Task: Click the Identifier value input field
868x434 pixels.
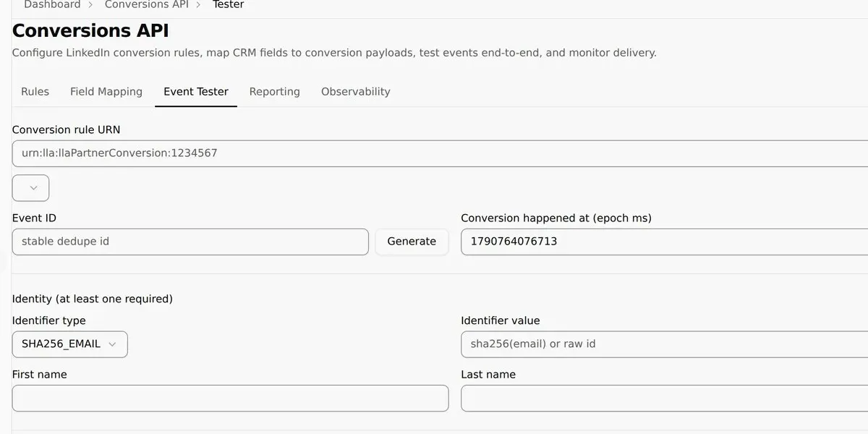Action: pyautogui.click(x=664, y=344)
